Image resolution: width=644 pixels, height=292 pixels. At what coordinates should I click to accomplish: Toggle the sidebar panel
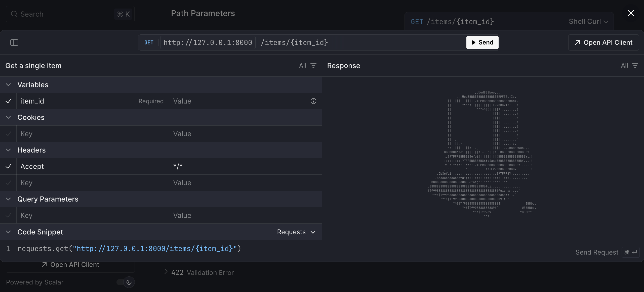coord(14,42)
